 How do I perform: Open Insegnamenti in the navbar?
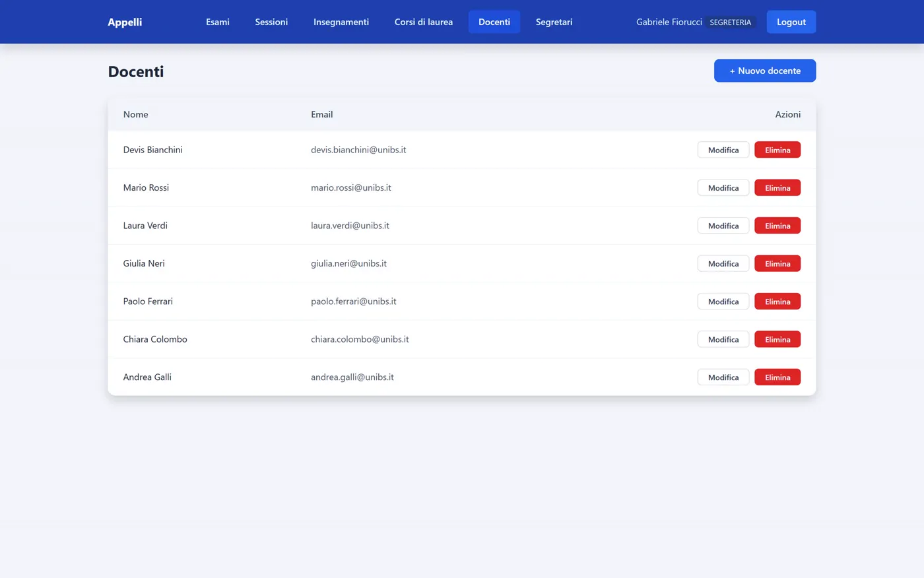tap(341, 22)
